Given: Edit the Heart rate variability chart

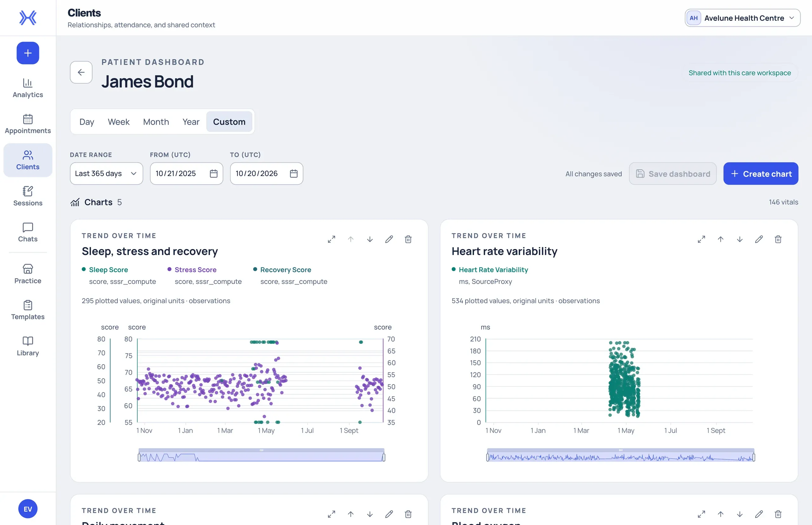Looking at the screenshot, I should (759, 239).
